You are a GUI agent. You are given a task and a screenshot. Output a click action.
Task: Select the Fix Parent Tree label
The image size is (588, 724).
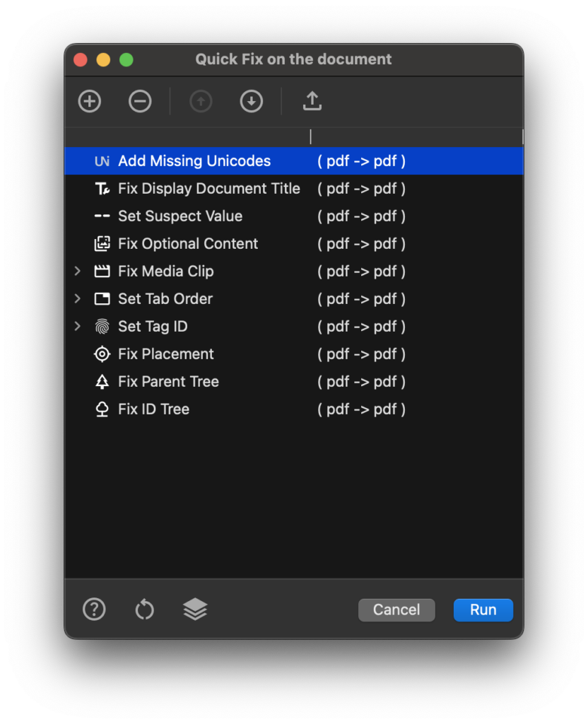(x=168, y=382)
